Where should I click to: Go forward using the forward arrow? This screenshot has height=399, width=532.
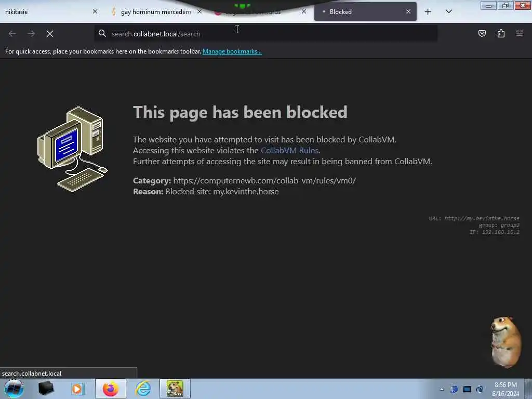31,34
